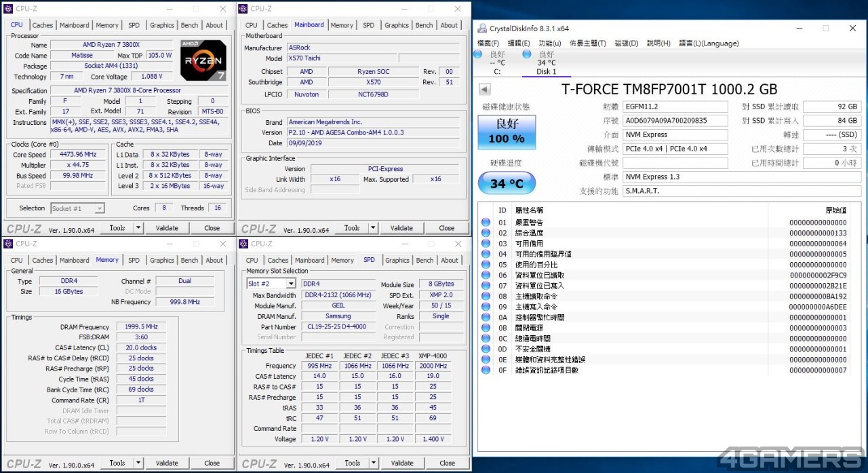Click the status circle for attribute 06 資料單位已讀取
The image size is (868, 473).
[x=486, y=275]
